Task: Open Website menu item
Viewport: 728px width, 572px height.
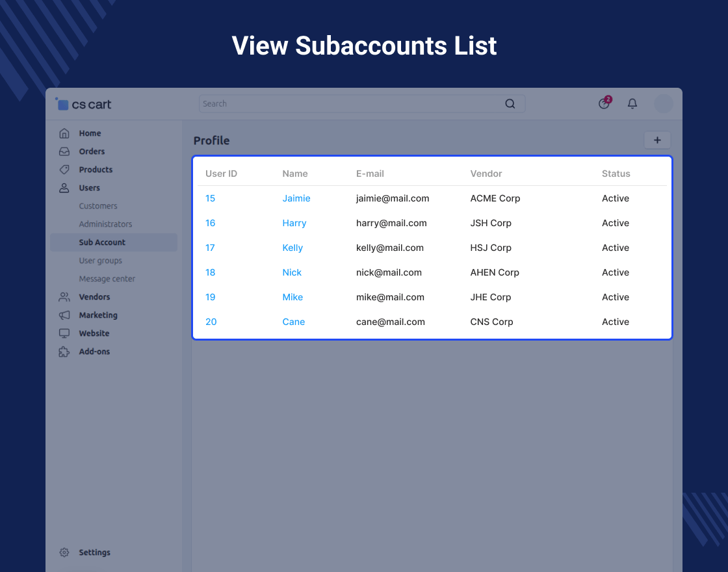Action: (94, 333)
